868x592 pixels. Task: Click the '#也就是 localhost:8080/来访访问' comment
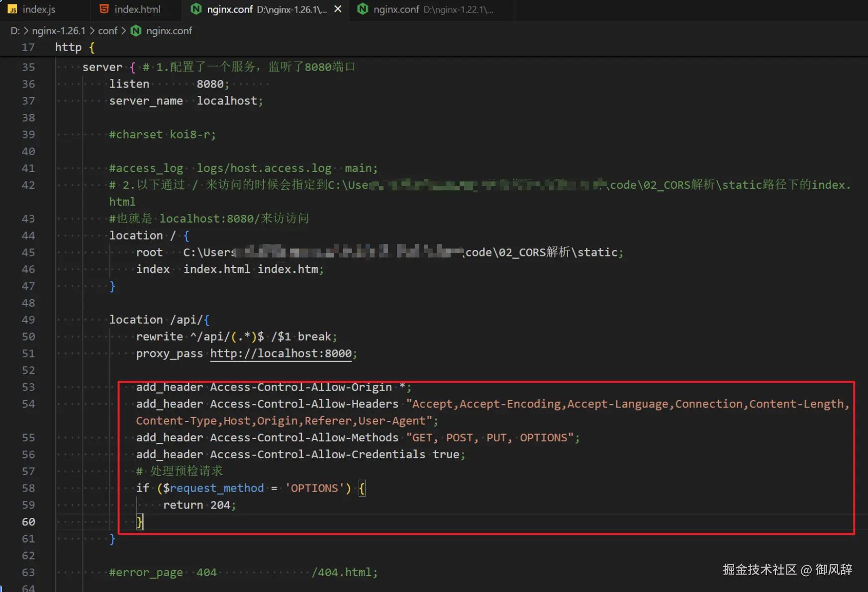pyautogui.click(x=209, y=219)
